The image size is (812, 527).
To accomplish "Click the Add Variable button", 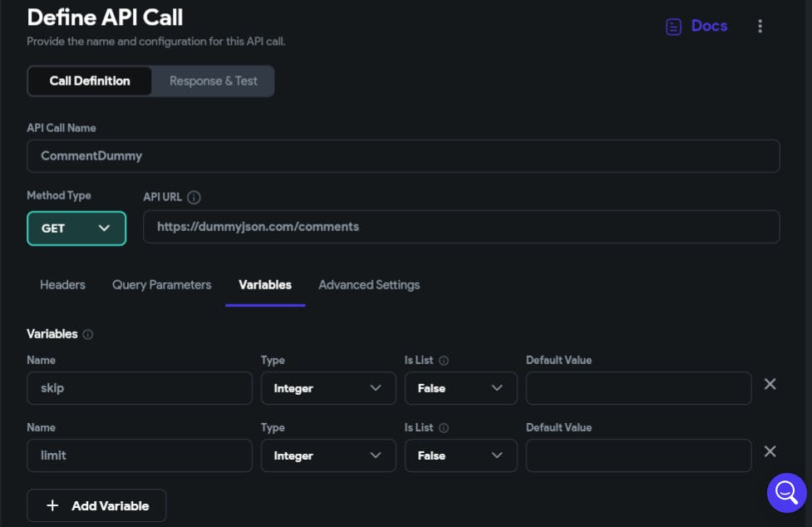I will [96, 505].
